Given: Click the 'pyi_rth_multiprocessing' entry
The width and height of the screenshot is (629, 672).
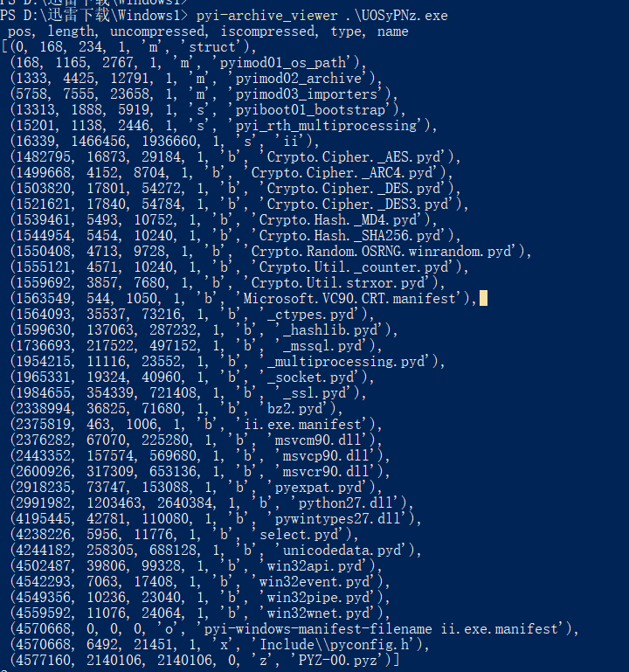Looking at the screenshot, I should coord(225,126).
